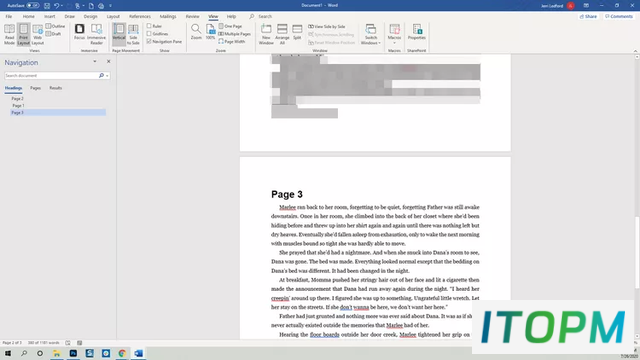Open a New Window

[x=266, y=34]
